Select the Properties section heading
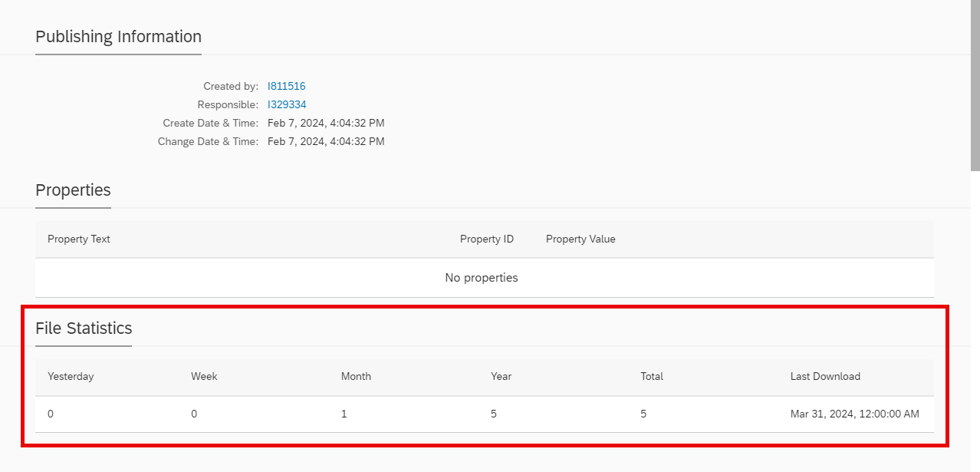The height and width of the screenshot is (472, 980). click(x=73, y=190)
